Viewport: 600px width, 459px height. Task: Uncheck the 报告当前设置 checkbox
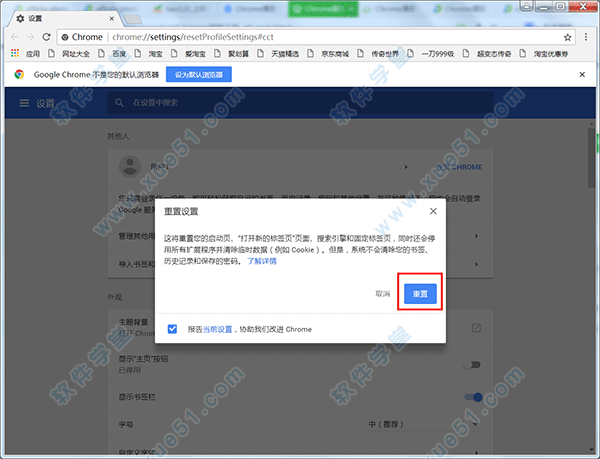(173, 329)
